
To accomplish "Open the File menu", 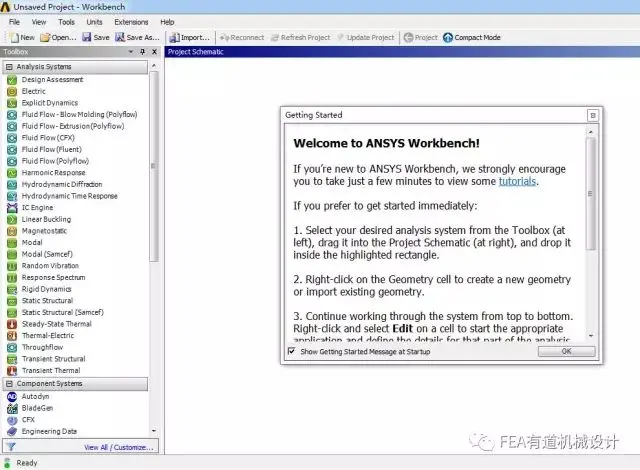I will [x=14, y=22].
